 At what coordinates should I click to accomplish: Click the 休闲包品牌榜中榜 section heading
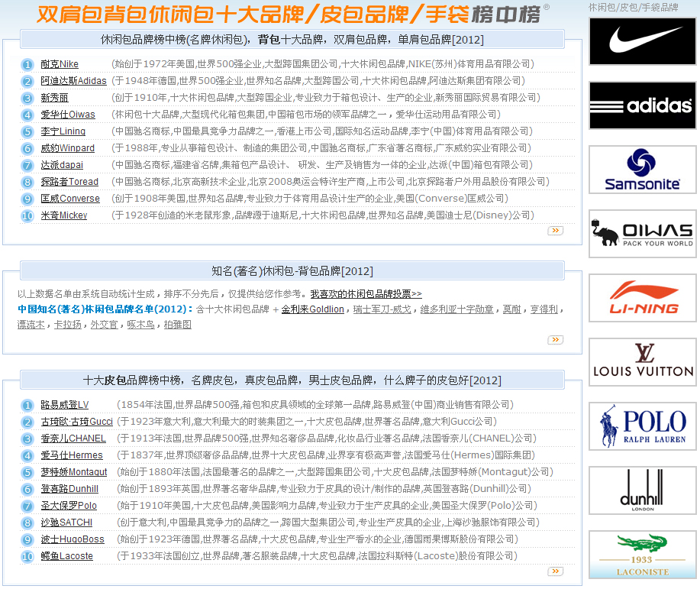pyautogui.click(x=292, y=40)
